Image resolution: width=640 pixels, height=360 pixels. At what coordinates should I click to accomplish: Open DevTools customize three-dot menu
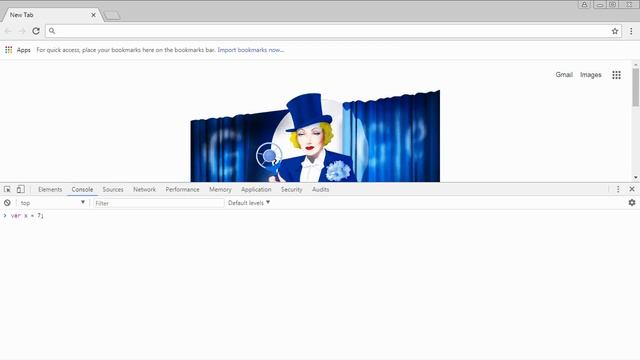(x=618, y=189)
